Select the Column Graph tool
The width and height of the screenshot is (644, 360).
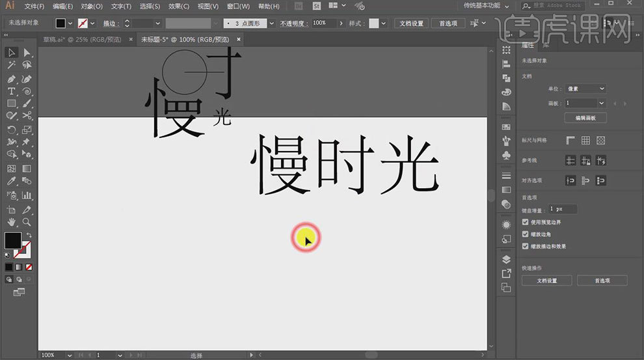click(27, 195)
